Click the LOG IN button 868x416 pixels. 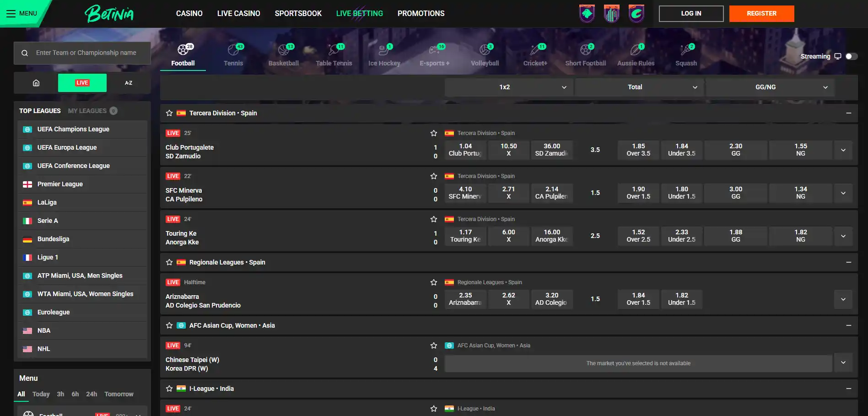coord(691,14)
